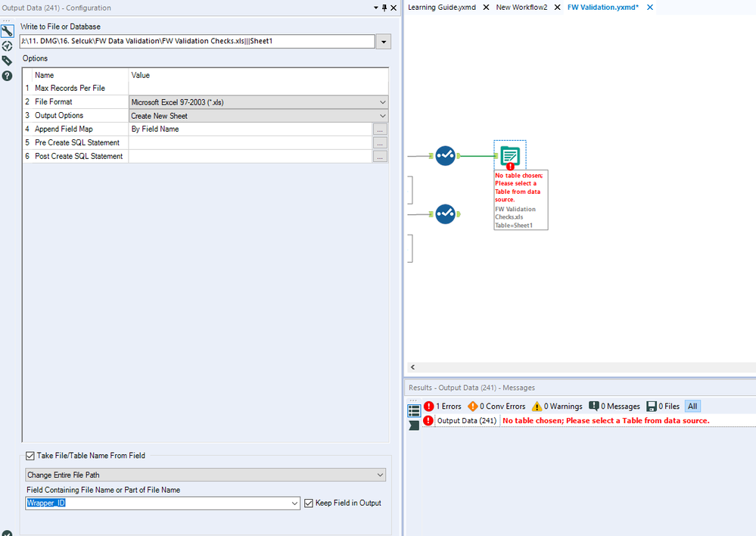Show All result messages
Screen dimensions: 756x536
pos(692,407)
